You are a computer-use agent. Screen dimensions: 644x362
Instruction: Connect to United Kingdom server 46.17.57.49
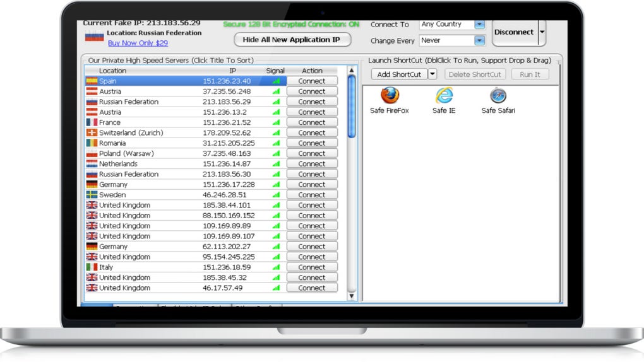[x=312, y=288]
